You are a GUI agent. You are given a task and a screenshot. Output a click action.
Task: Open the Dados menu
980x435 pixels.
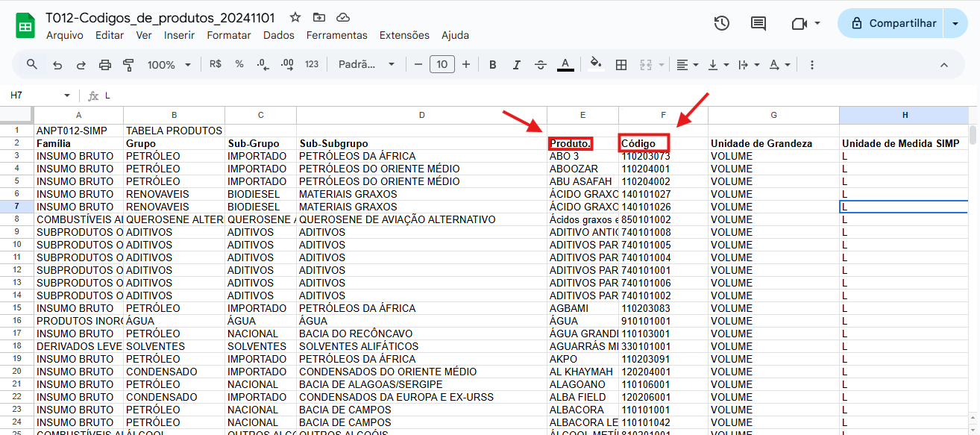click(279, 35)
